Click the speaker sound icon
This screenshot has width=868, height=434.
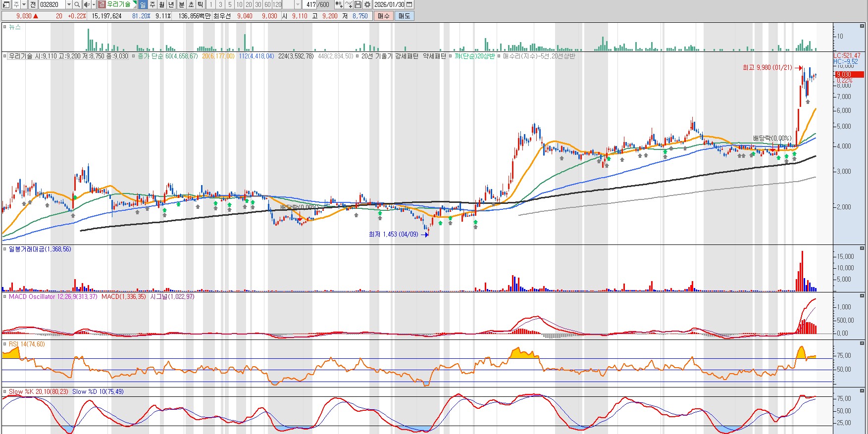pos(87,4)
